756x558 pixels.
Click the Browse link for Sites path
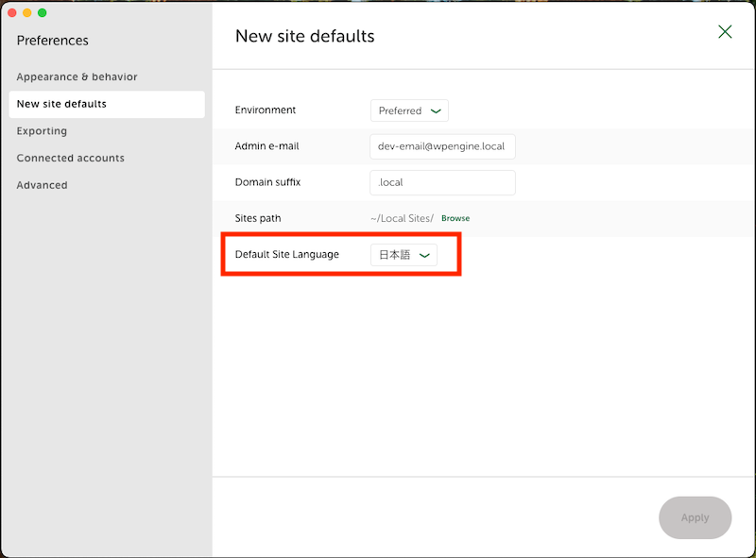coord(455,218)
